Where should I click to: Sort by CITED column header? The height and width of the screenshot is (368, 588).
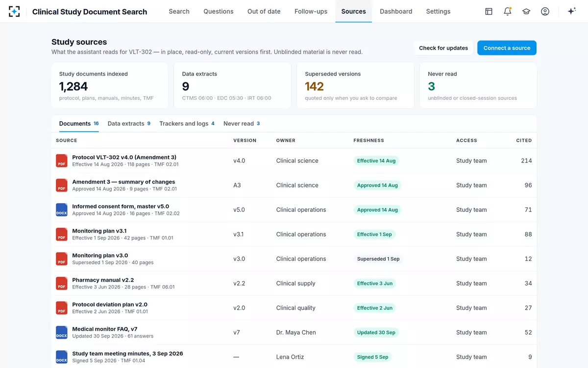[x=524, y=140]
